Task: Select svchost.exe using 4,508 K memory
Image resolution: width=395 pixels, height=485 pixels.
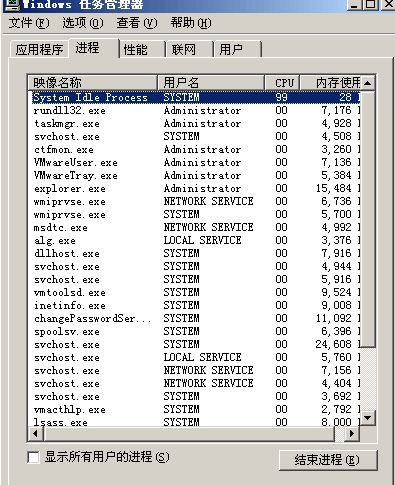Action: pyautogui.click(x=196, y=136)
